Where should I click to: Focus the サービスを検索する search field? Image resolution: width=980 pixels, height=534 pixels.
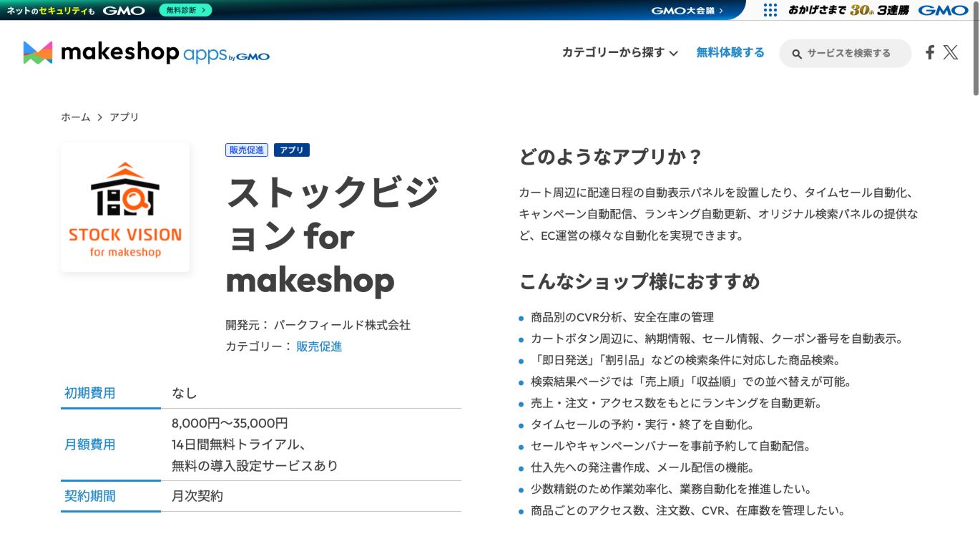[x=846, y=53]
